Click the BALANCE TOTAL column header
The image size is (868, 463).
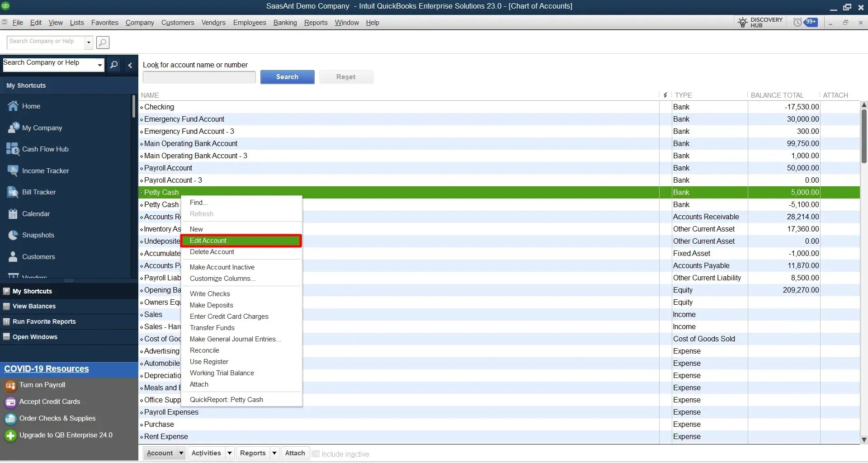(x=777, y=95)
